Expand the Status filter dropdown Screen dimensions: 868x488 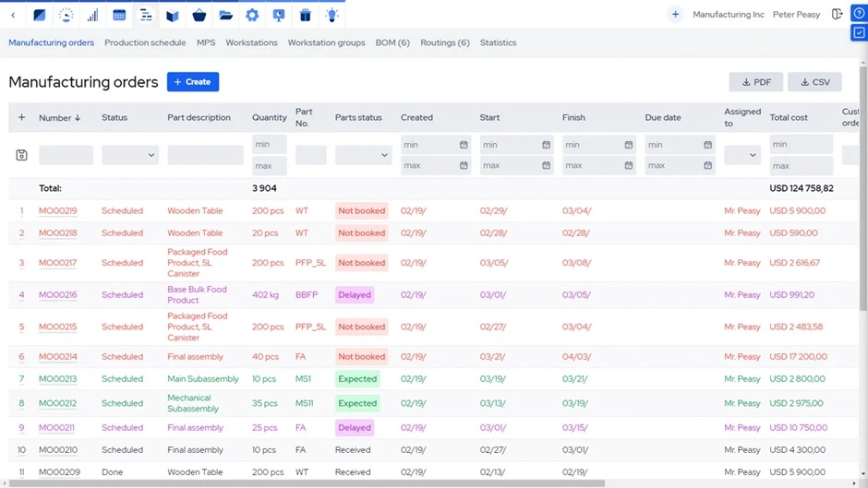coord(129,155)
